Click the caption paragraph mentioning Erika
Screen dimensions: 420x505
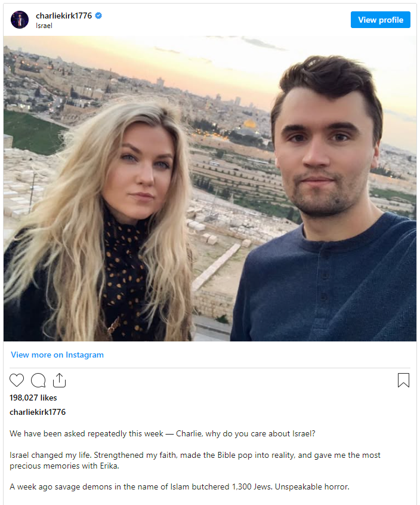click(x=195, y=460)
